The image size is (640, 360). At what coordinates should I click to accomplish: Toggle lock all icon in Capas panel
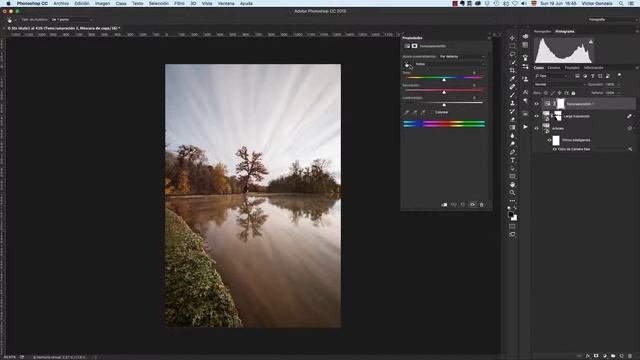[x=573, y=93]
